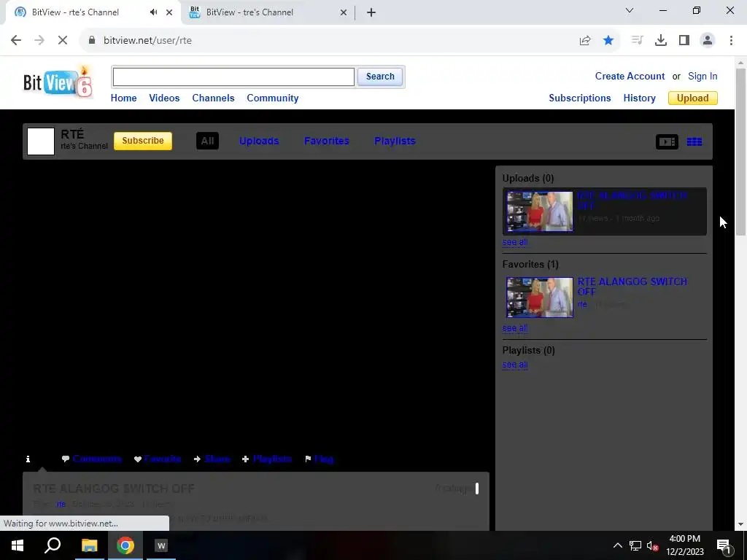Go back using browser back arrow
Image resolution: width=747 pixels, height=560 pixels.
16,41
